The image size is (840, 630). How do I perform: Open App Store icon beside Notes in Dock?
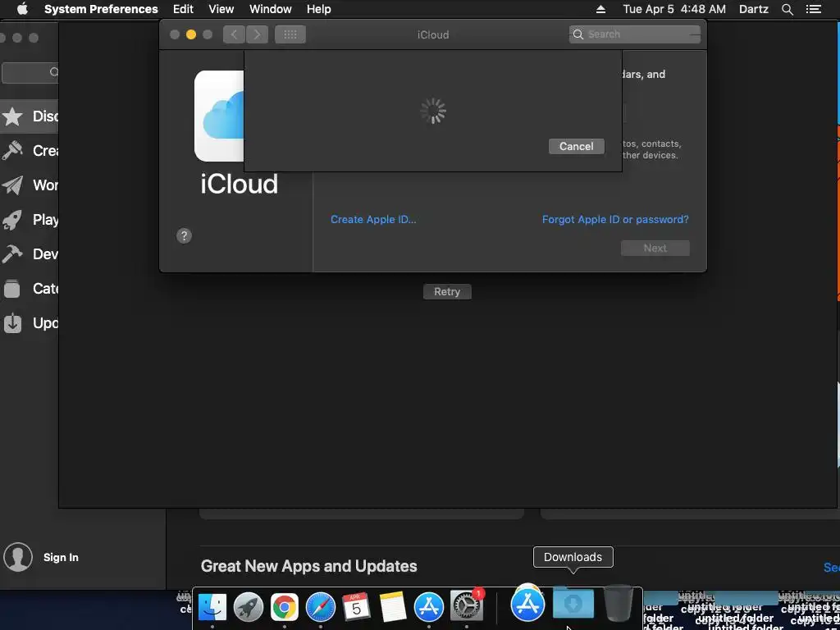click(428, 606)
